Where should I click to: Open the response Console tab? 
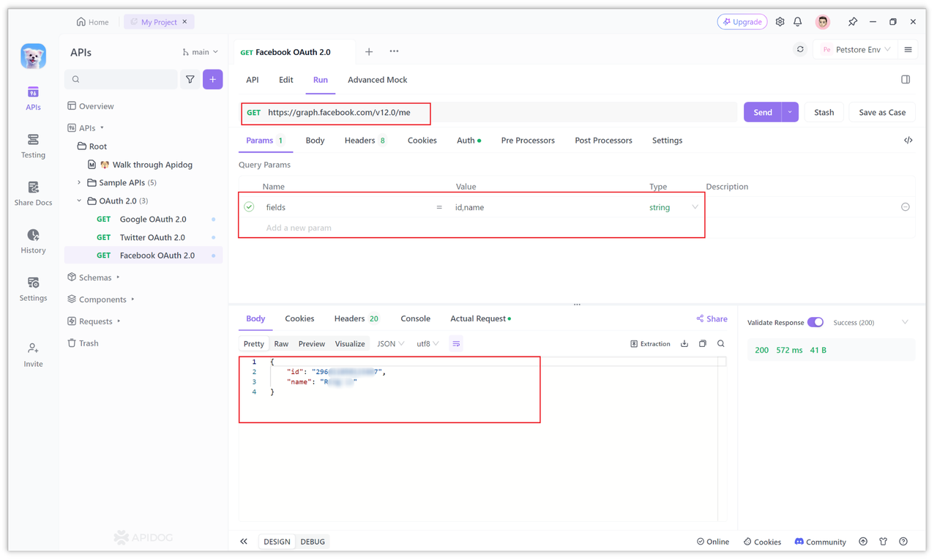415,318
